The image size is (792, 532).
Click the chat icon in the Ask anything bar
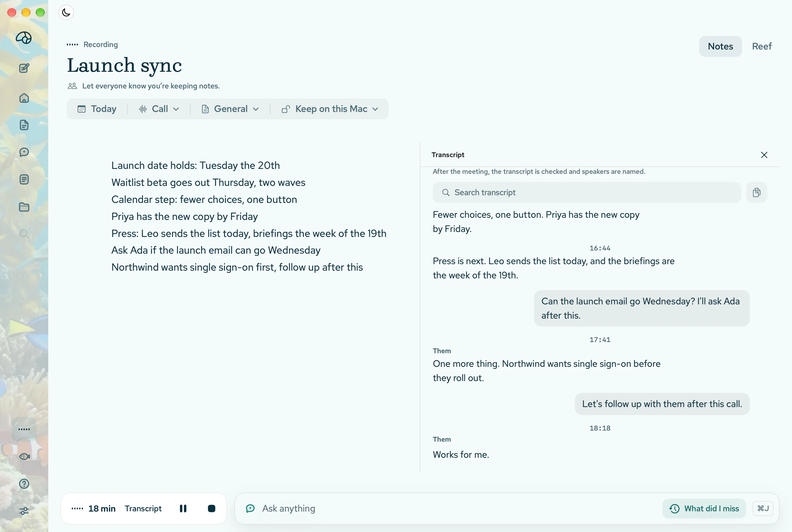250,508
